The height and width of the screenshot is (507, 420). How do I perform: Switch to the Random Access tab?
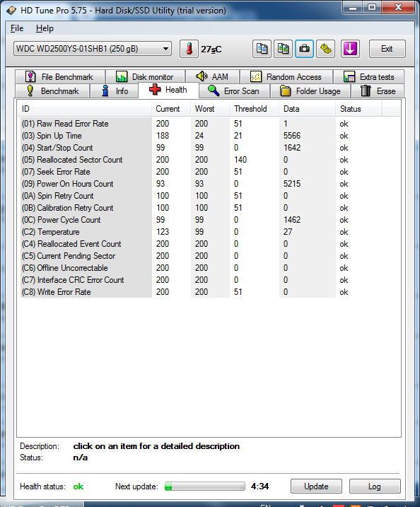click(x=286, y=76)
